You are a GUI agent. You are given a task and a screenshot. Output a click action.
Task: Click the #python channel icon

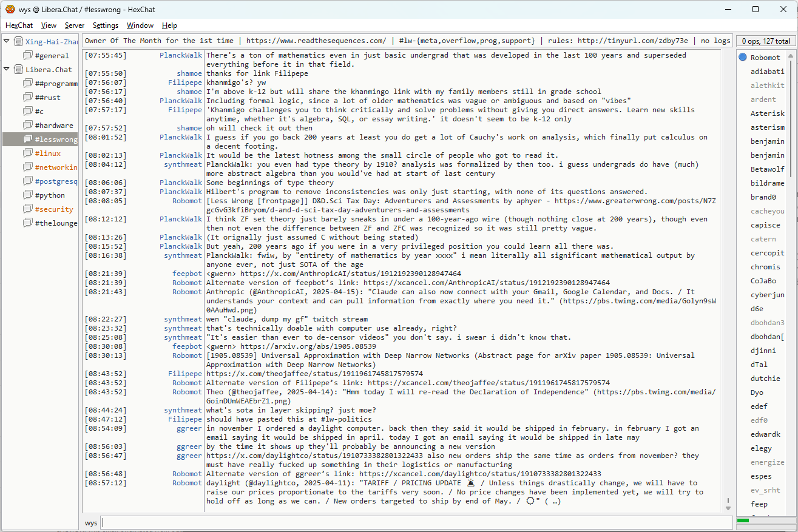tap(28, 195)
